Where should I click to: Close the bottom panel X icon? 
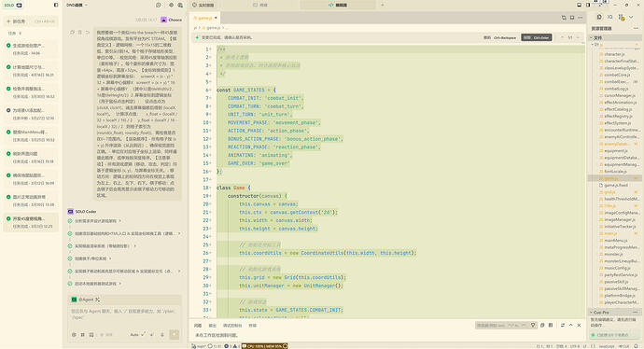579,325
